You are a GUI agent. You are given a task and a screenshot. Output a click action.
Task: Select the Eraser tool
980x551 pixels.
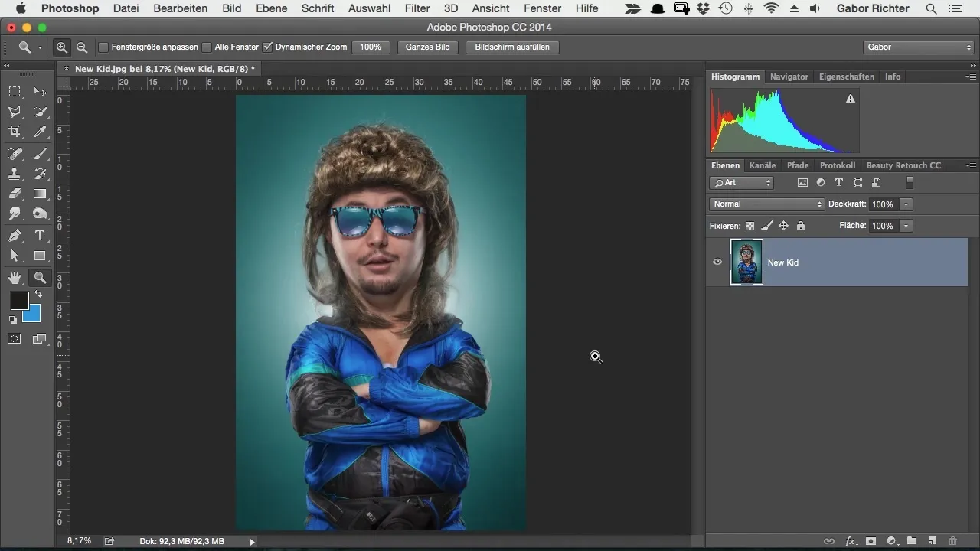[x=15, y=194]
